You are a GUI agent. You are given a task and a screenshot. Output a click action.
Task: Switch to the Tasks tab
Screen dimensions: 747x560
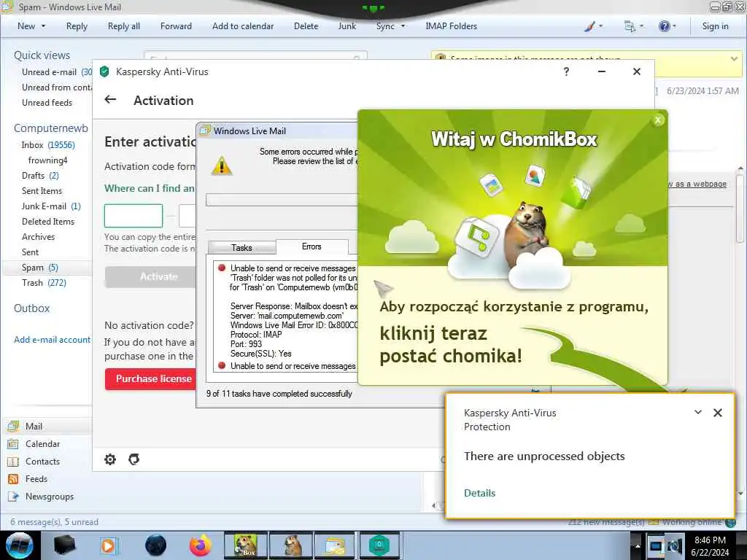(x=241, y=248)
